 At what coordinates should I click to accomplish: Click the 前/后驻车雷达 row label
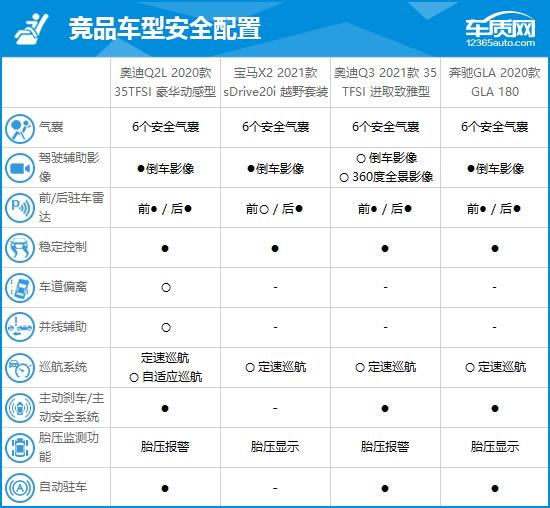(72, 207)
